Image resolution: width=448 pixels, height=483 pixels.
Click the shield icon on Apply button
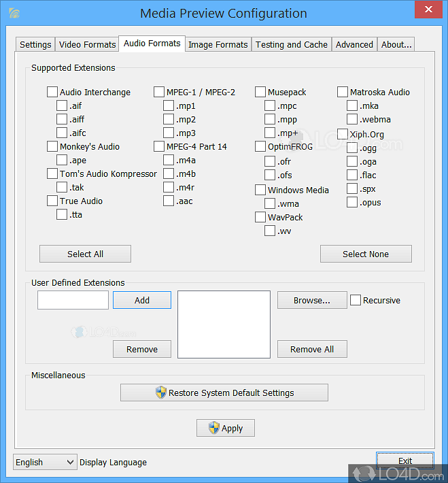click(x=213, y=428)
